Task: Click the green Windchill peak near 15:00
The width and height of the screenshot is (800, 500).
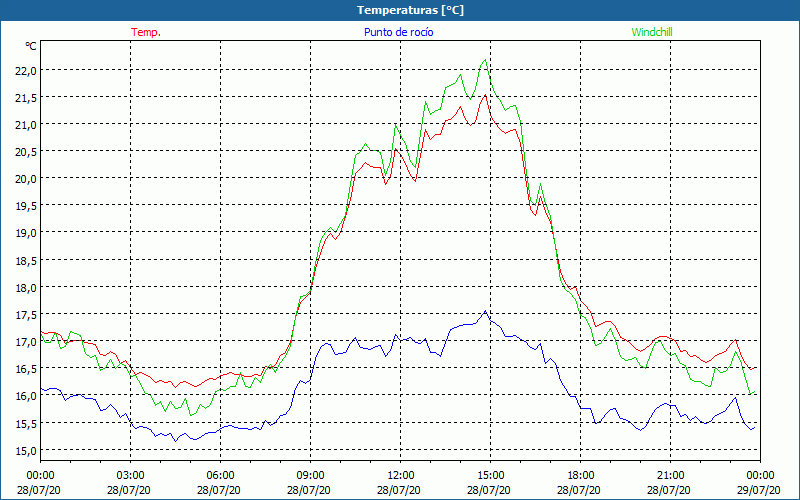Action: point(485,60)
